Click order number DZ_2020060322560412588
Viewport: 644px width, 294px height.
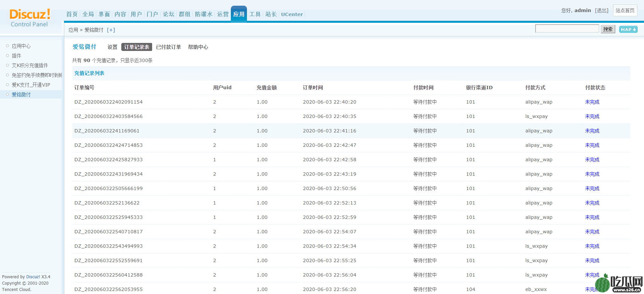tap(109, 275)
